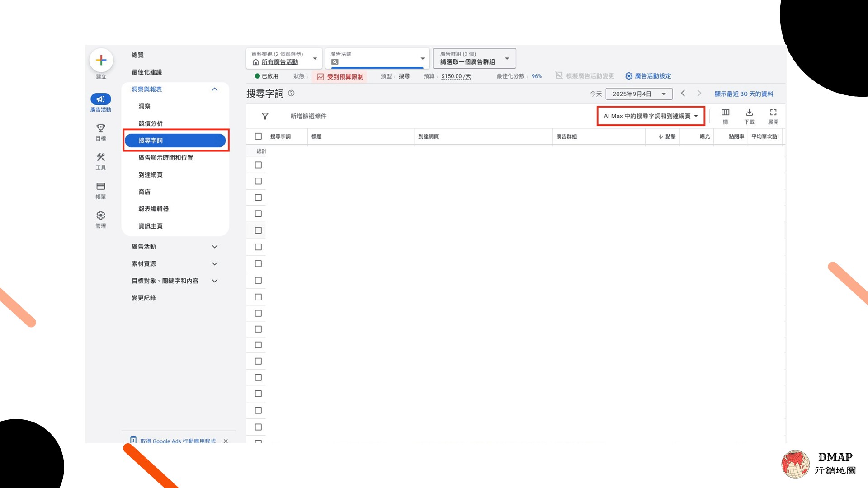This screenshot has width=868, height=488.
Task: Click the 建立 plus create button
Action: tap(101, 60)
